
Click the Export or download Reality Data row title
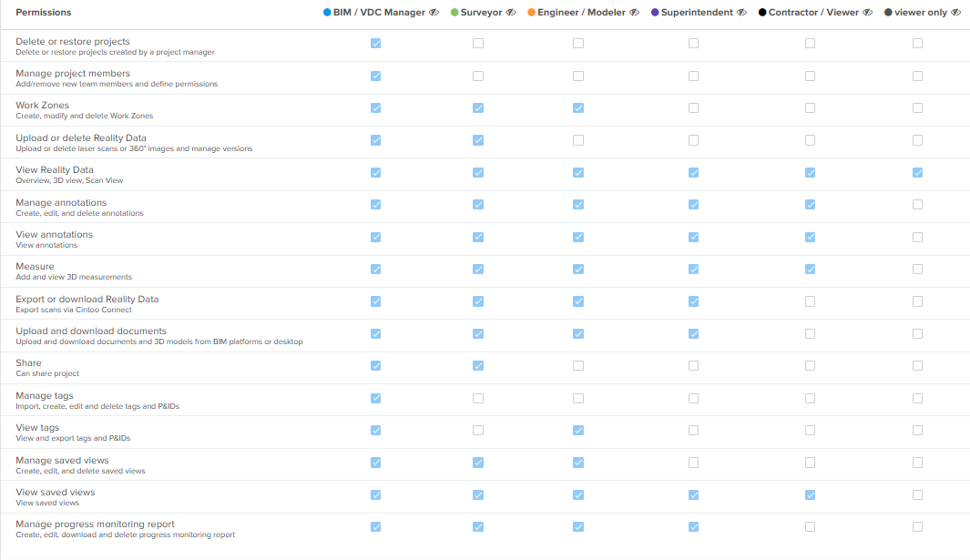click(x=87, y=299)
